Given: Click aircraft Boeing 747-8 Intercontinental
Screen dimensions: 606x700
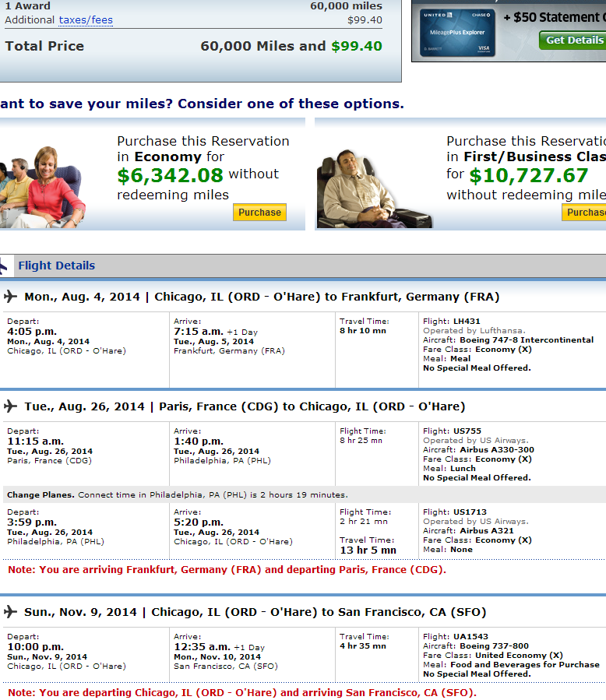Looking at the screenshot, I should [x=527, y=339].
